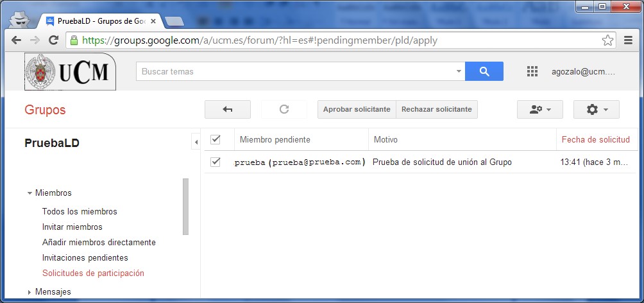
Task: Click the back-to-list arrow button
Action: (x=228, y=109)
